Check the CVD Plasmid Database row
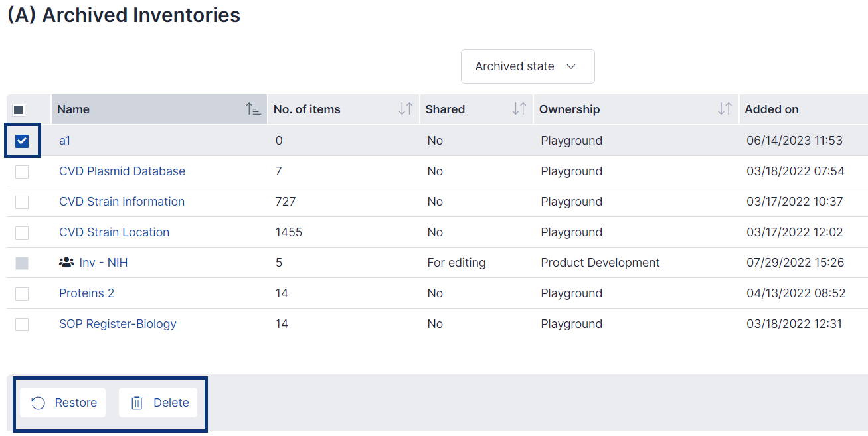 pos(22,171)
